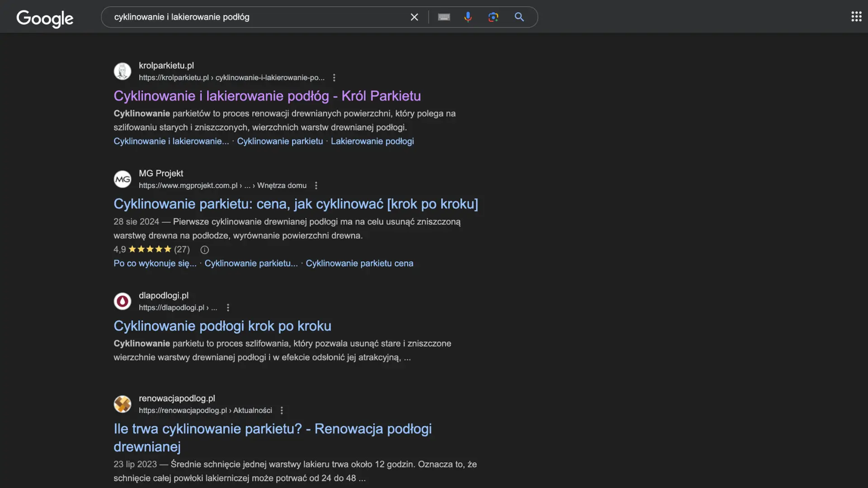
Task: Open Cyklinowanie parkietu: cena, jak cyklinować
Action: tap(296, 204)
